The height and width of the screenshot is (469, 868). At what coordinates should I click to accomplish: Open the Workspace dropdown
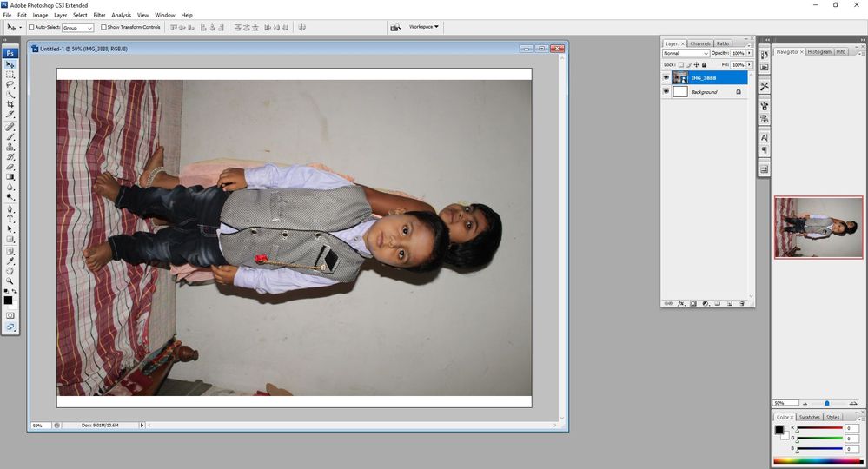(x=423, y=27)
